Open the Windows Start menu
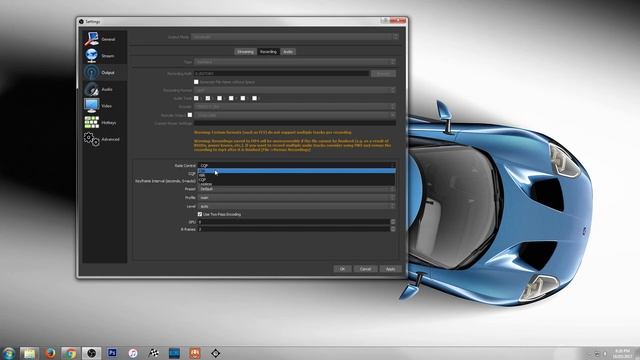The width and height of the screenshot is (640, 360). [8, 353]
